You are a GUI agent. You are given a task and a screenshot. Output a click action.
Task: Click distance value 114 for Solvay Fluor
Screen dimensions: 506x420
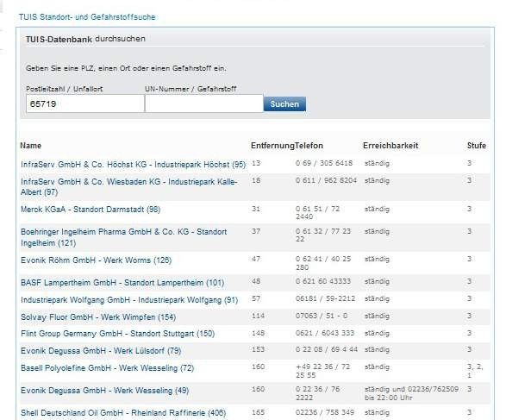[258, 316]
